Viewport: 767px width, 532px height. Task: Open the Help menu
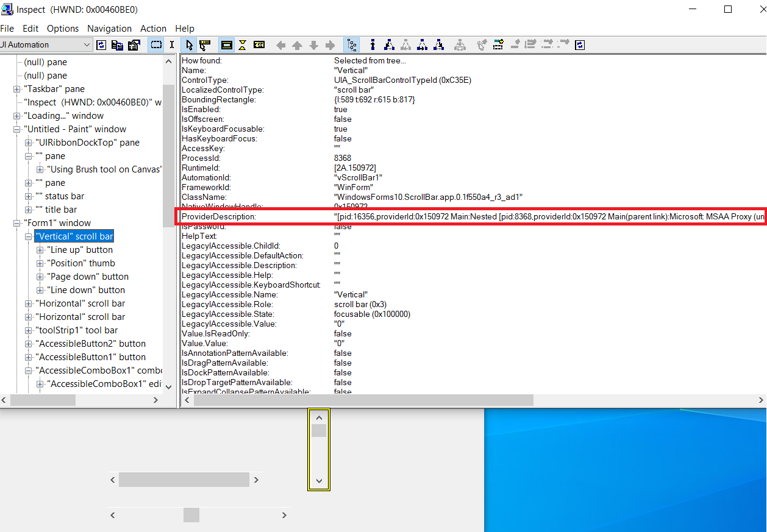185,29
